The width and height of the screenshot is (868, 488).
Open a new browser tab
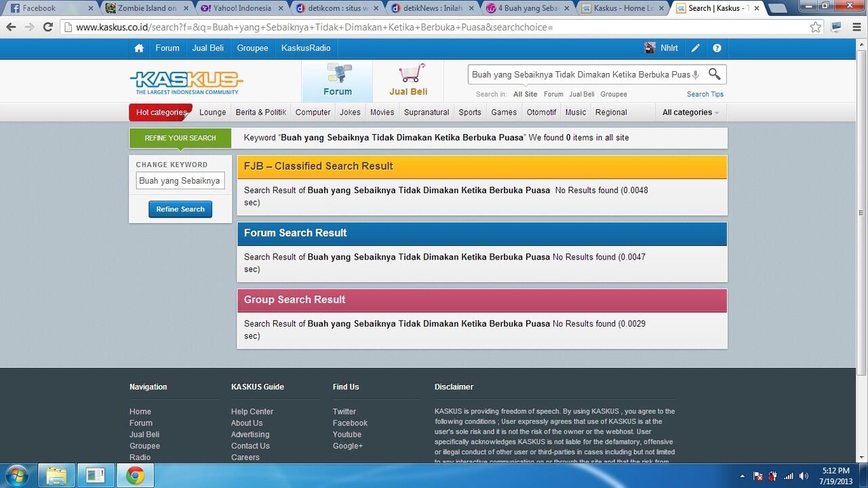pos(778,9)
